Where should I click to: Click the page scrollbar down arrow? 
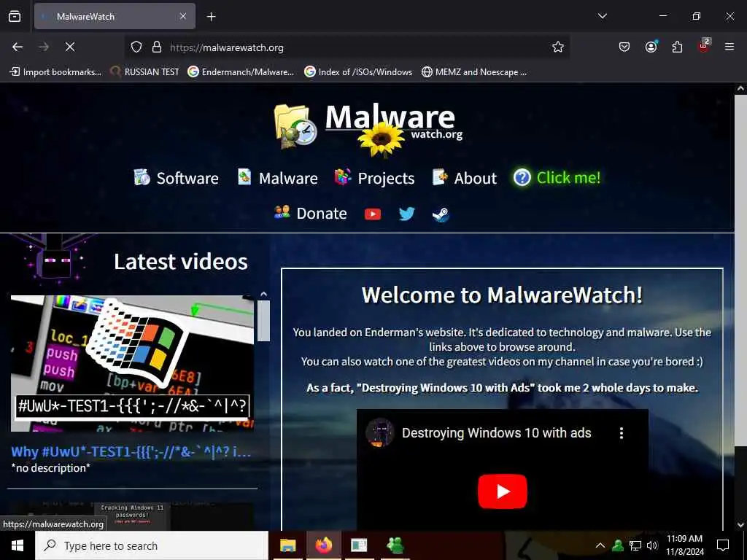740,525
